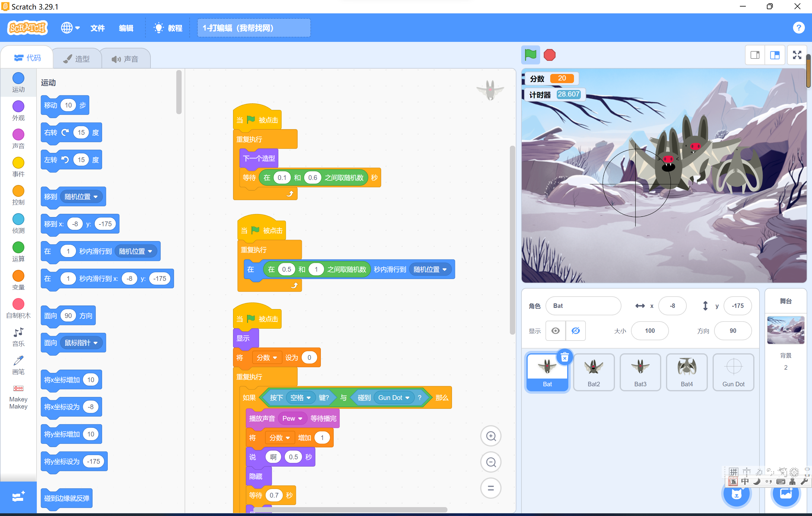Open the 文件 file menu
This screenshot has width=812, height=516.
pyautogui.click(x=97, y=28)
